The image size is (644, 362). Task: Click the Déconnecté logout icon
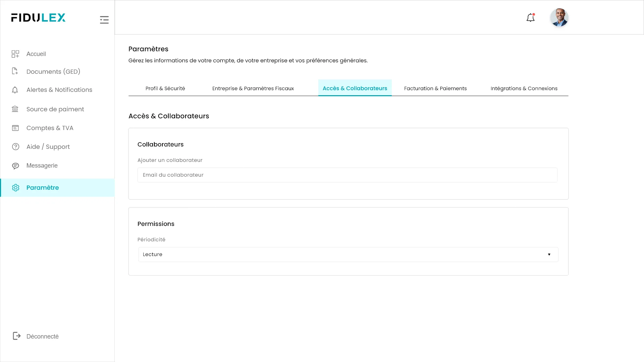click(16, 336)
